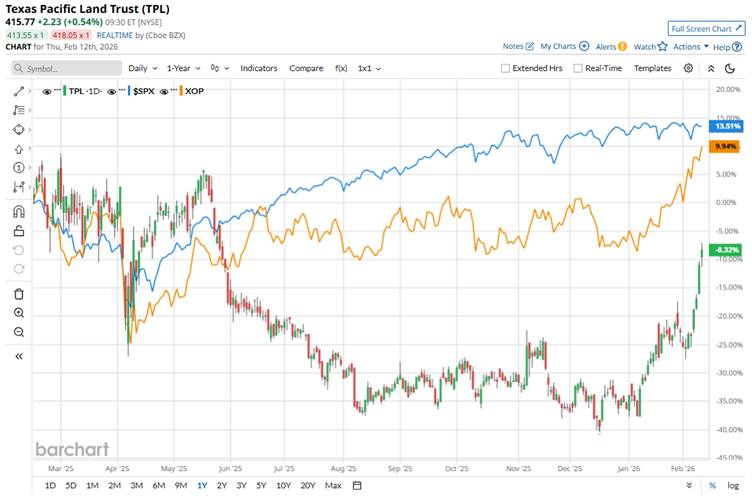
Task: Zoom in with the magnifier plus icon
Action: pyautogui.click(x=19, y=313)
